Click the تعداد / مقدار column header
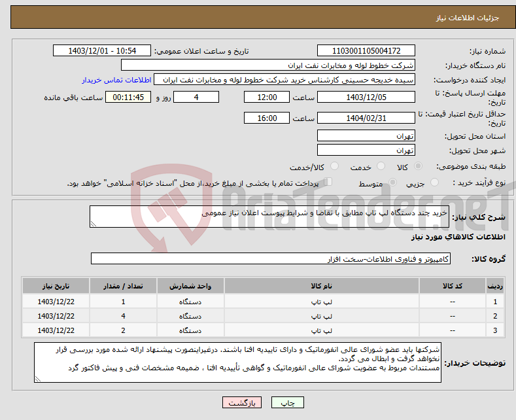The height and width of the screenshot is (420, 516). pos(123,286)
